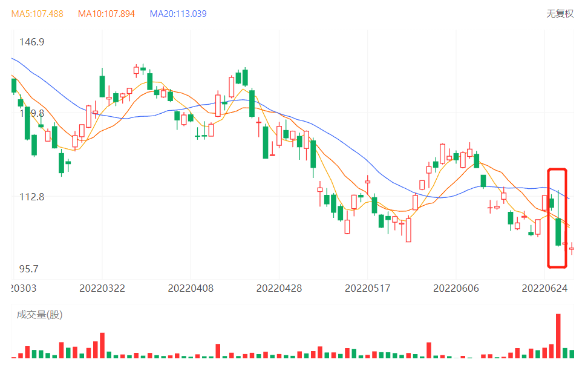588x368 pixels.
Task: Click the 112.8 price axis value
Action: [x=32, y=197]
